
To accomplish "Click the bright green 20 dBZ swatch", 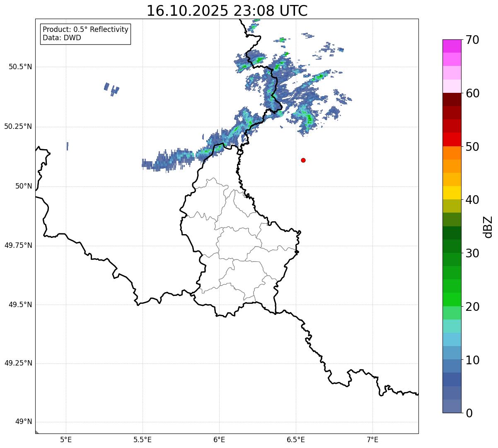I will [452, 300].
